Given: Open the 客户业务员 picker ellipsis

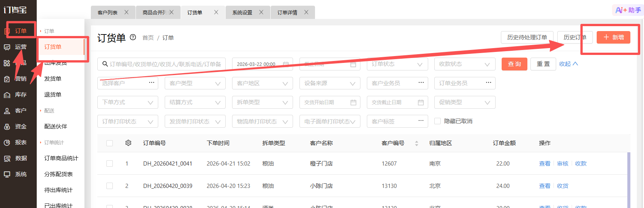Looking at the screenshot, I should 421,83.
